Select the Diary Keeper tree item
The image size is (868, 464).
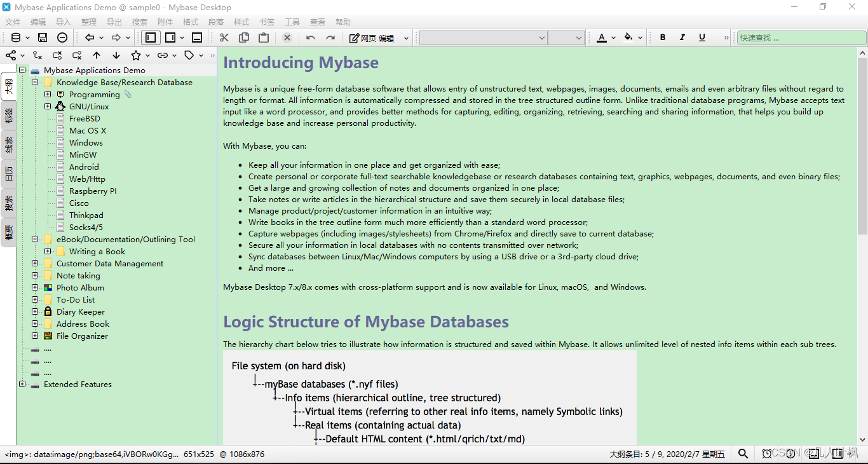coord(81,311)
